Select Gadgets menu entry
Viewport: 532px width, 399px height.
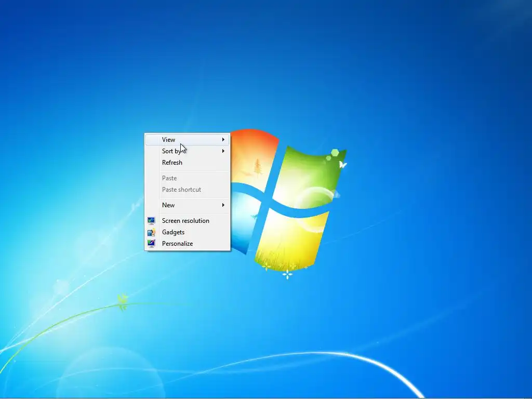[x=187, y=232]
